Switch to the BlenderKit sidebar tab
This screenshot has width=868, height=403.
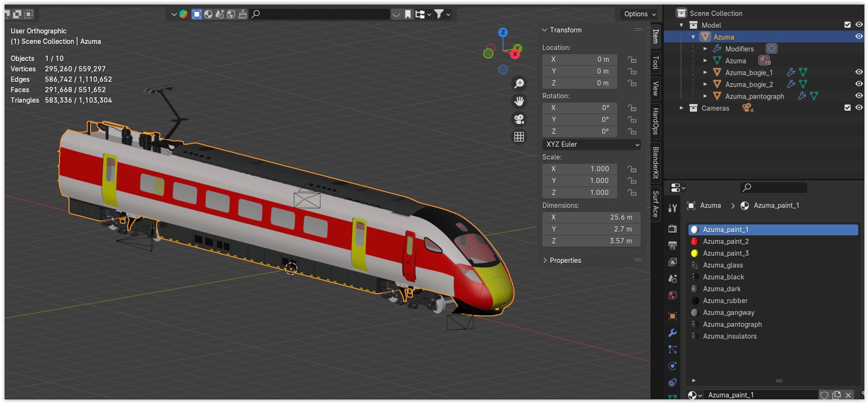(x=656, y=163)
